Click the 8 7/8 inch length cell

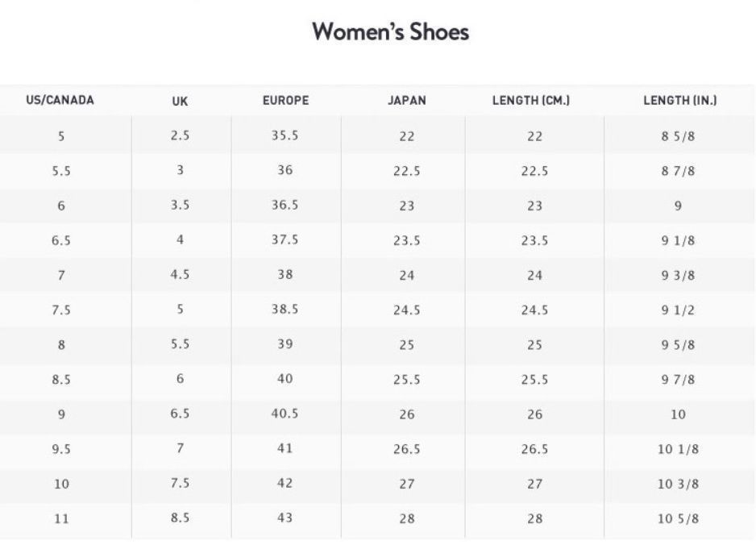click(678, 171)
